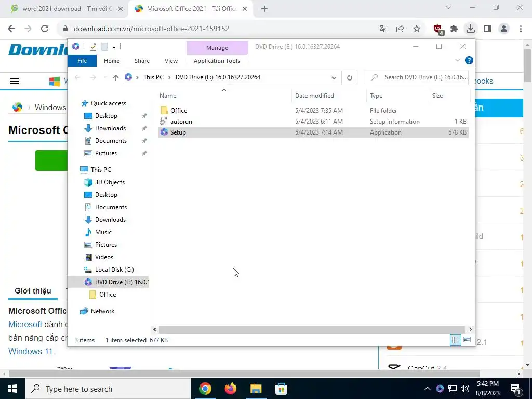This screenshot has width=532, height=399.
Task: Select Network in navigation pane
Action: pyautogui.click(x=102, y=311)
